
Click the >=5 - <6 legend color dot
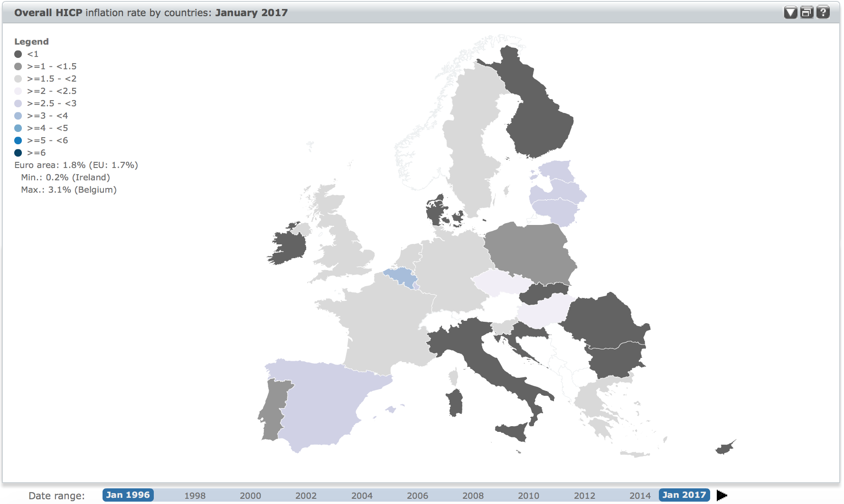point(18,140)
